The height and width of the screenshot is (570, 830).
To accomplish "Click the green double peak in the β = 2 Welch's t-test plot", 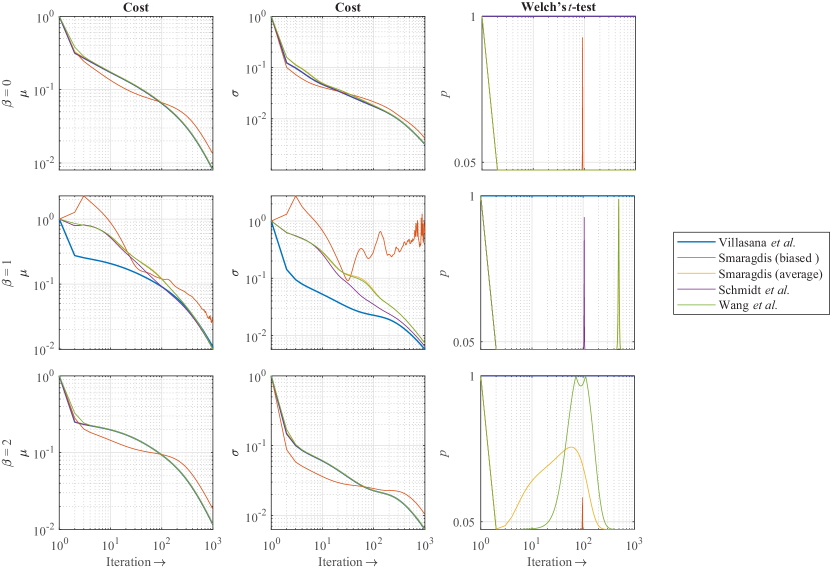I will (x=581, y=380).
